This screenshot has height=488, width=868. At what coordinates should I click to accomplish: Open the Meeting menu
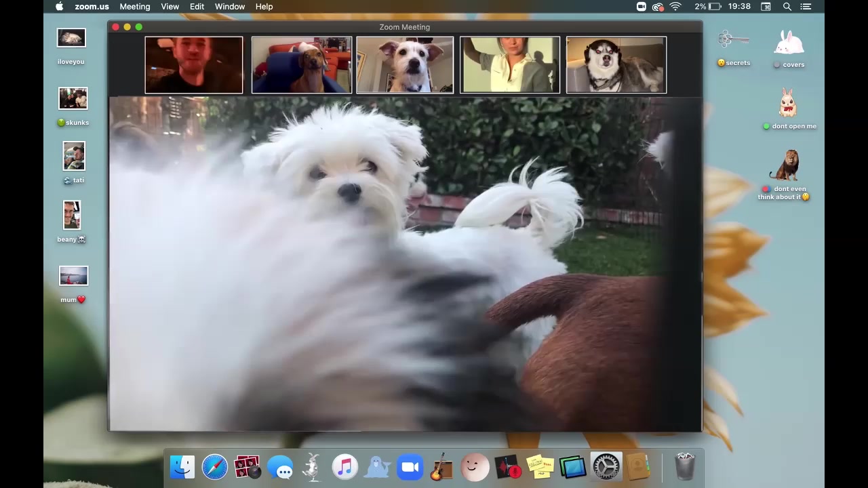(x=135, y=7)
